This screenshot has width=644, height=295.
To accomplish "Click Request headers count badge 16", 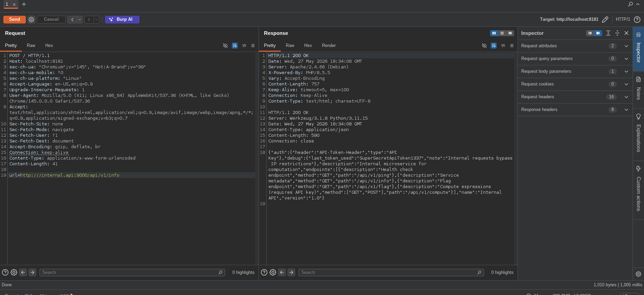I will point(611,97).
